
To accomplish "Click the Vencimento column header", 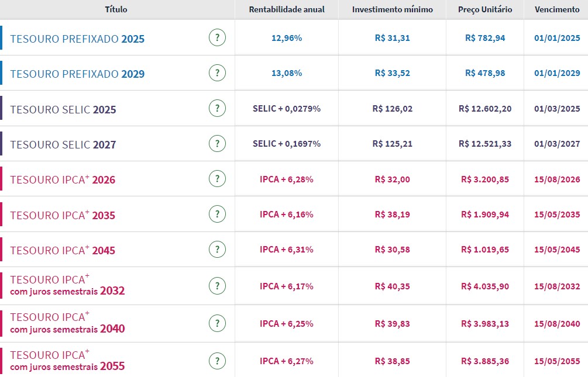I will pos(557,9).
